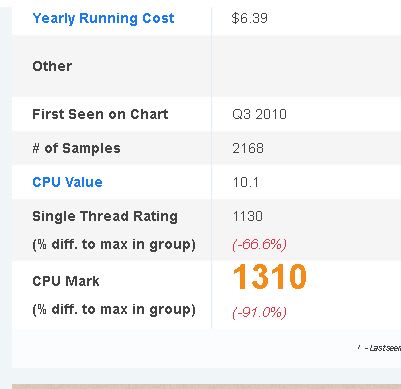Screen dimensions: 401x389
Task: Click the CPU Mark diff-to-max label
Action: pyautogui.click(x=114, y=310)
